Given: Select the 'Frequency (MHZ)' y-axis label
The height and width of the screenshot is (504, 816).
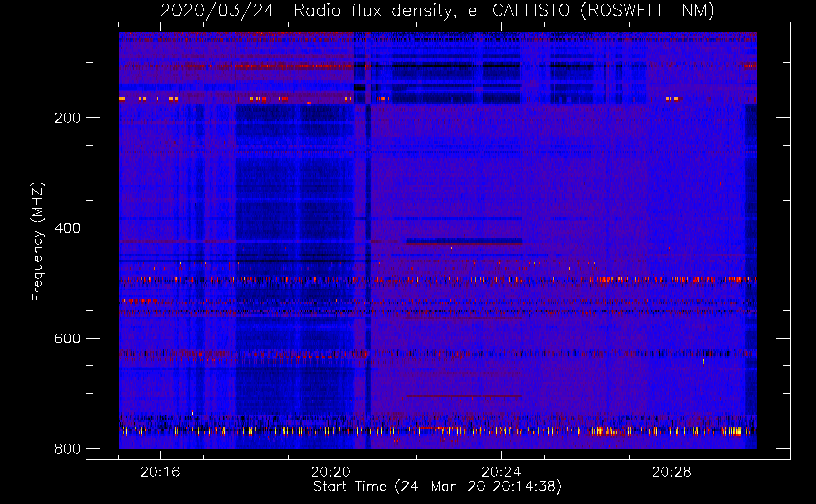Looking at the screenshot, I should pyautogui.click(x=38, y=241).
